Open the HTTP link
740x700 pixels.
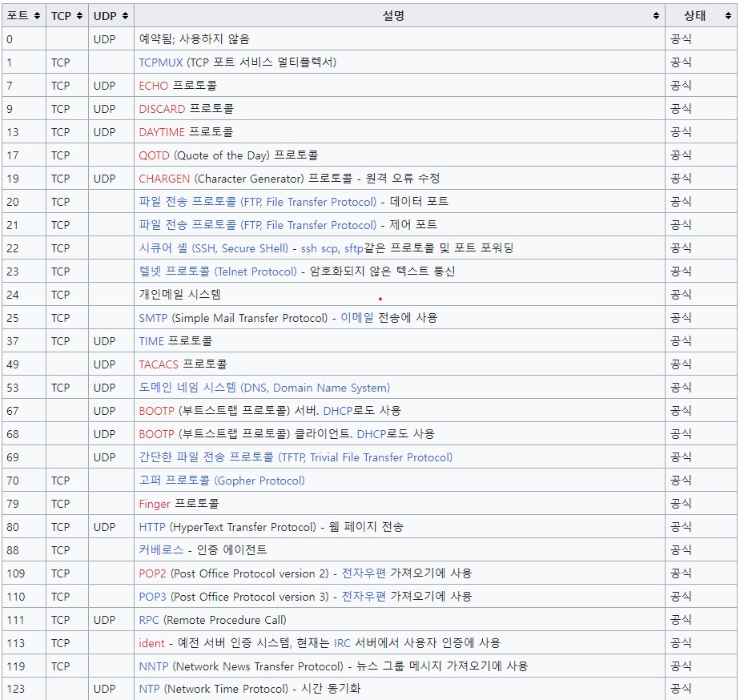[x=152, y=527]
